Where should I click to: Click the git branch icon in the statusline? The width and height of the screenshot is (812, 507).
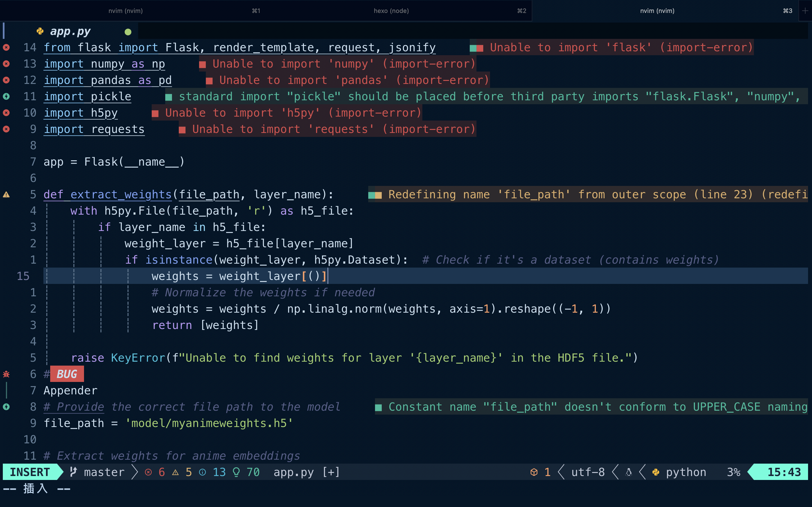pos(73,472)
